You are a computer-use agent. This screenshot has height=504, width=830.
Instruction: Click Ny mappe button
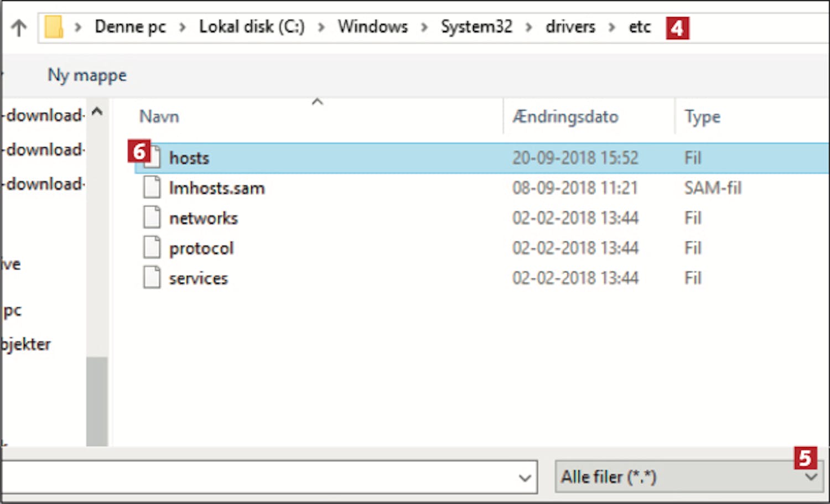tap(87, 75)
